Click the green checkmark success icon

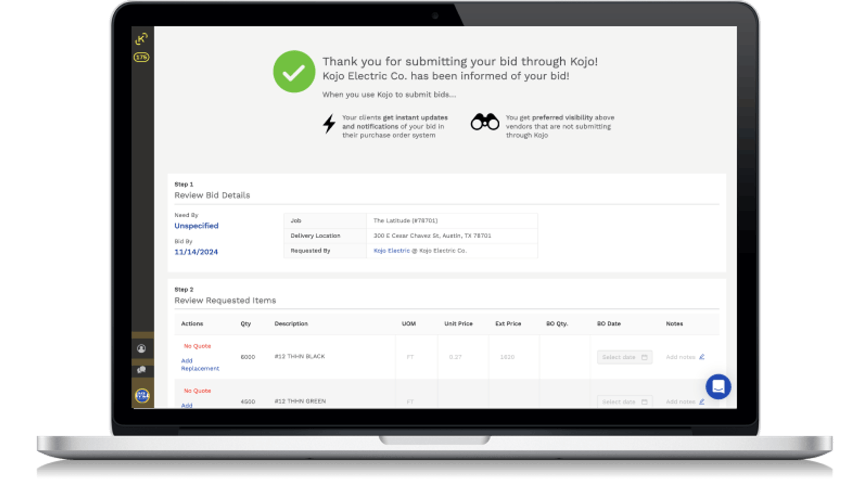[294, 72]
